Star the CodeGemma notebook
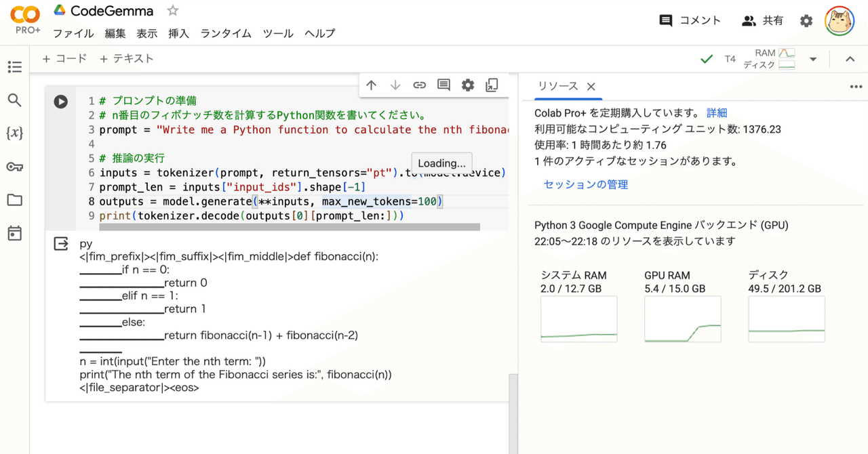This screenshot has width=868, height=454. [x=172, y=10]
